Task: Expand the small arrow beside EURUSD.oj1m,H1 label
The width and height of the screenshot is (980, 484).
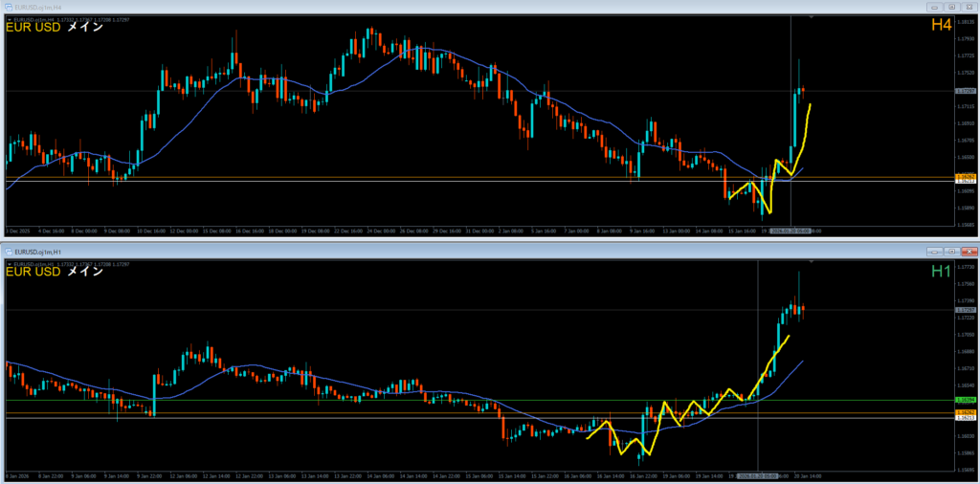Action: click(9, 260)
